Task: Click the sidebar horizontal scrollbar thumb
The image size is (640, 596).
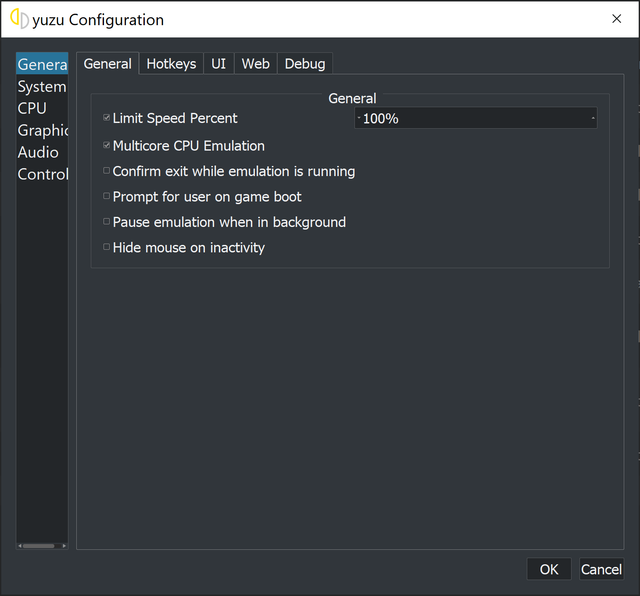Action: pos(38,546)
